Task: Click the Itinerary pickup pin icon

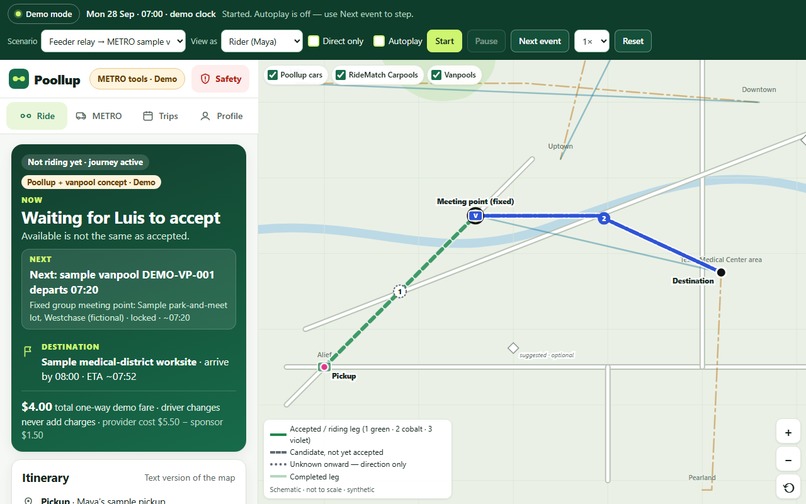Action: pyautogui.click(x=28, y=500)
